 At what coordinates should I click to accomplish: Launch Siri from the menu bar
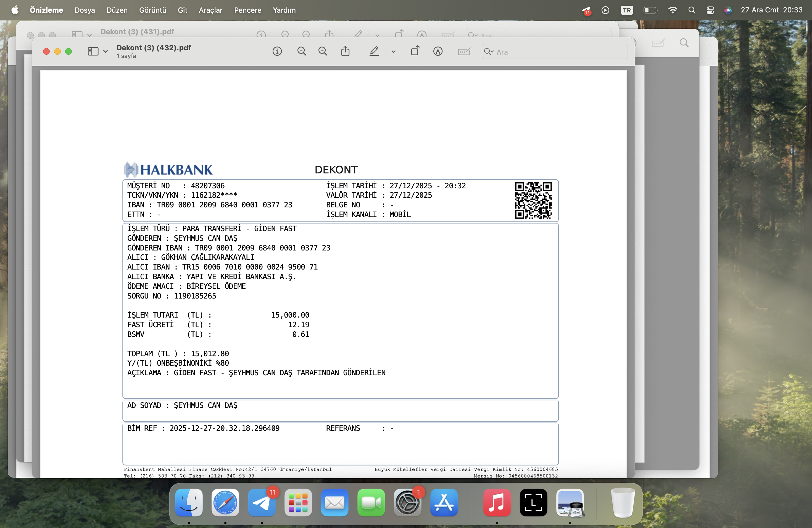coord(728,10)
